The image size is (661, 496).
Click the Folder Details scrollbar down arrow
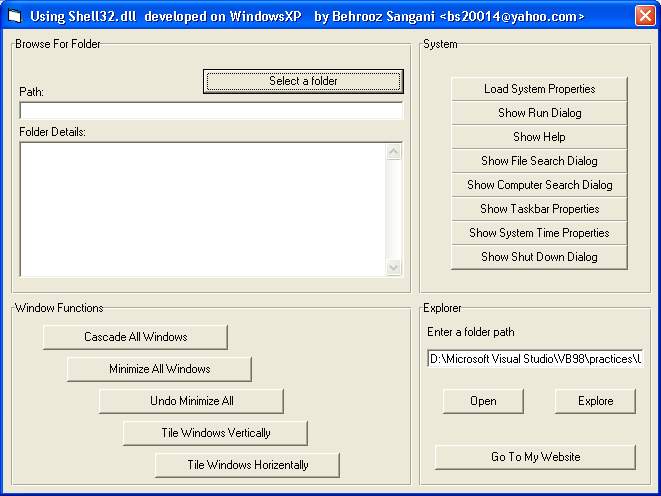click(393, 267)
